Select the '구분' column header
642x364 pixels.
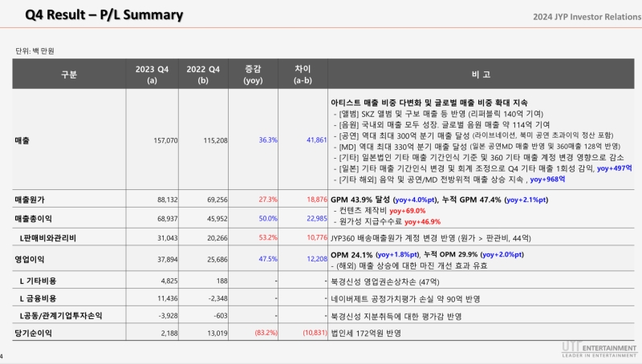pos(69,75)
